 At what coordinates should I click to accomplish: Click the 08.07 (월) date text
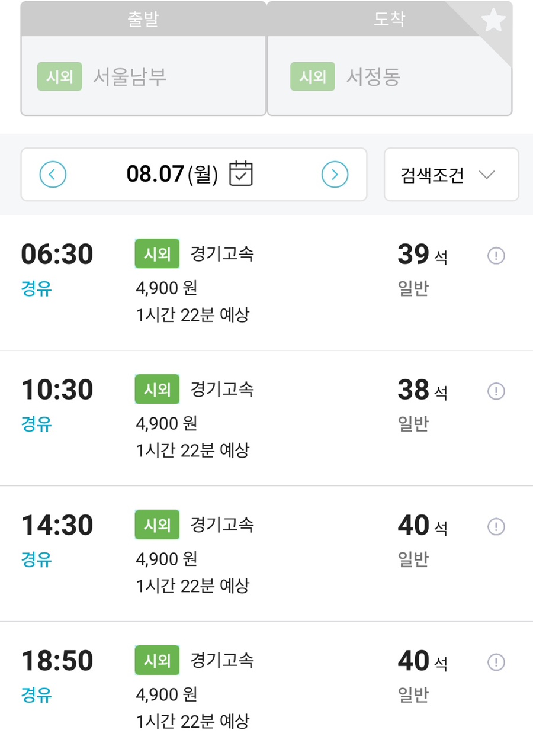pyautogui.click(x=172, y=174)
